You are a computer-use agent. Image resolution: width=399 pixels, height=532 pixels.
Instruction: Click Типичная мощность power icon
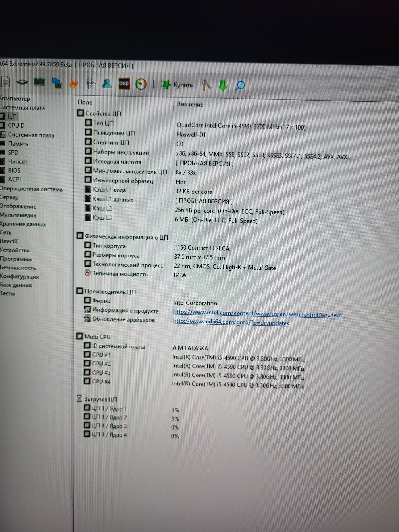(87, 273)
